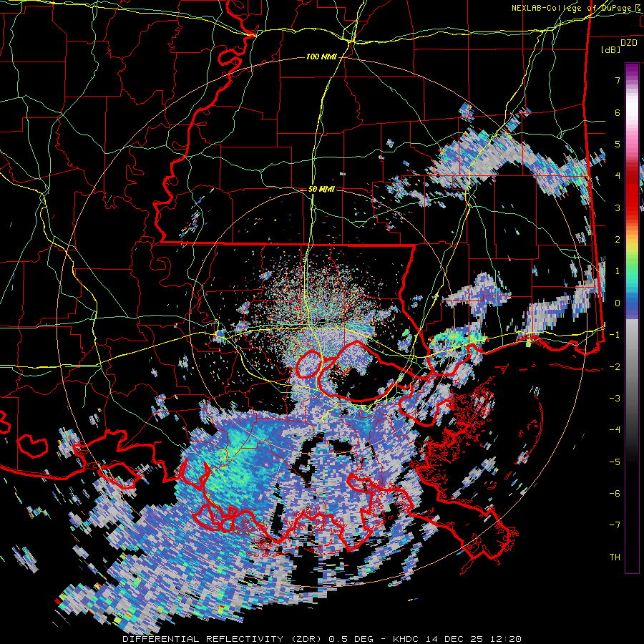
Task: Click the 6 dB value on the scale
Action: (618, 112)
